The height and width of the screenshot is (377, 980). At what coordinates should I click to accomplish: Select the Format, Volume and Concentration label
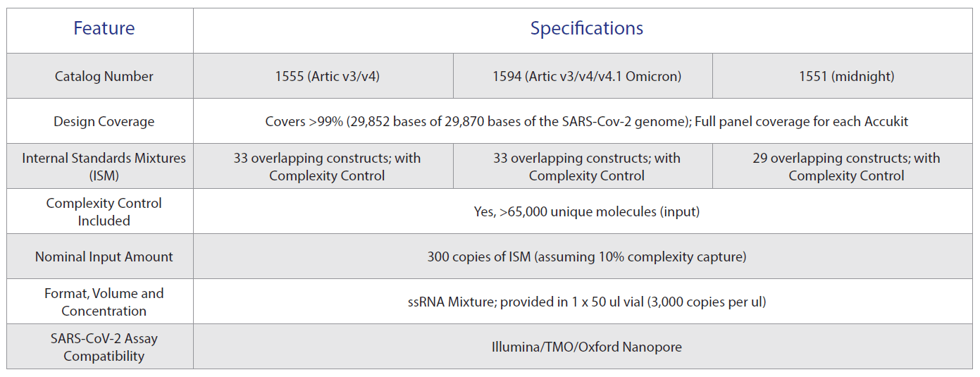[x=104, y=302]
